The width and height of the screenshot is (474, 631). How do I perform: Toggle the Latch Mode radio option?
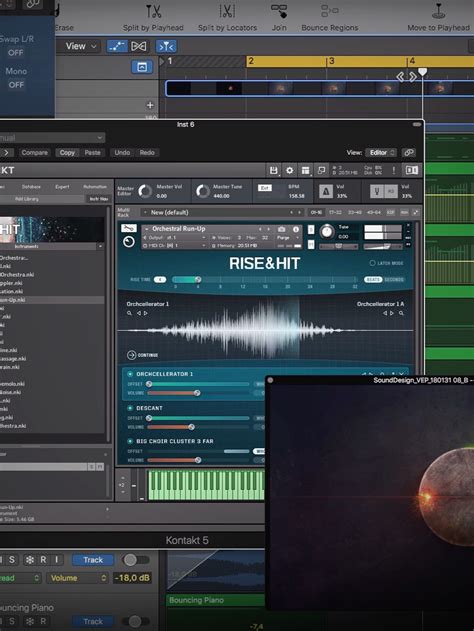click(x=372, y=263)
